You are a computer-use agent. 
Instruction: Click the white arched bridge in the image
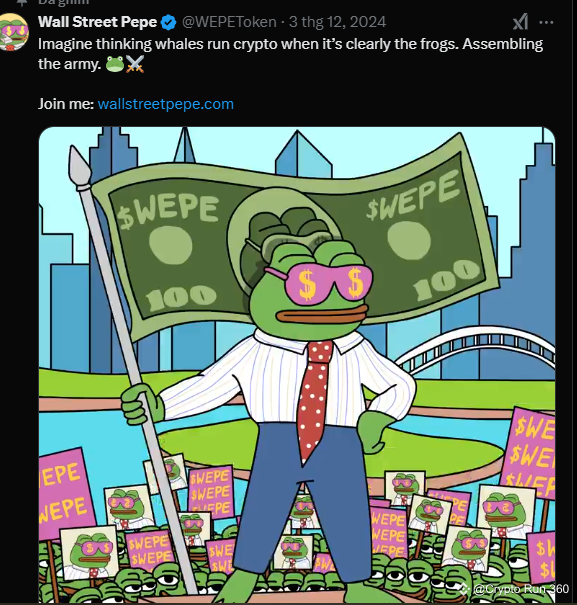click(x=476, y=350)
